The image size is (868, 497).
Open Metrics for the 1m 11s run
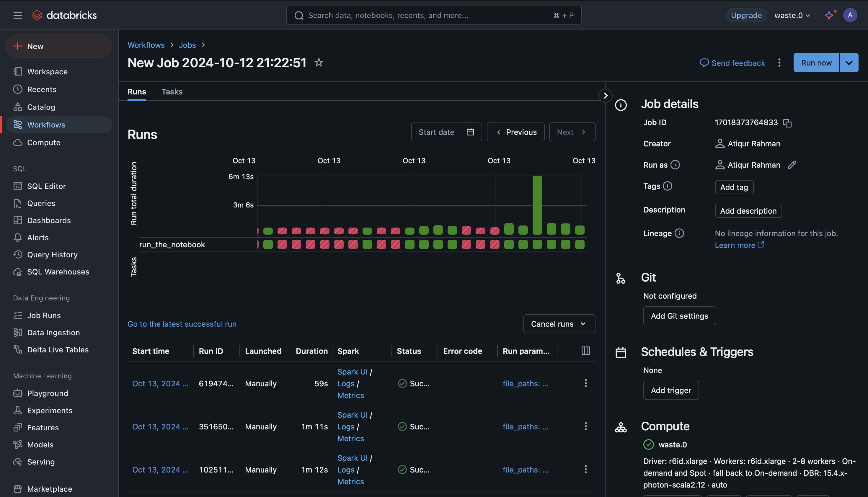350,438
